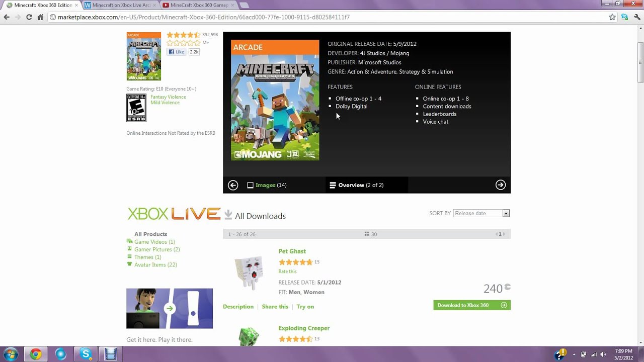Click Download to Xbox 360 button
Screen dimensions: 644x362
(x=472, y=305)
